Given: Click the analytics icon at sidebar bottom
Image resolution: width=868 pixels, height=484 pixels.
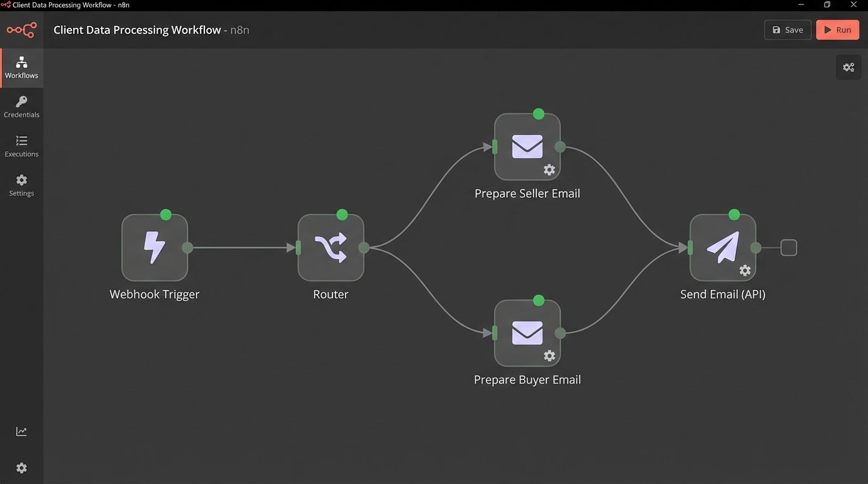Looking at the screenshot, I should [x=21, y=430].
